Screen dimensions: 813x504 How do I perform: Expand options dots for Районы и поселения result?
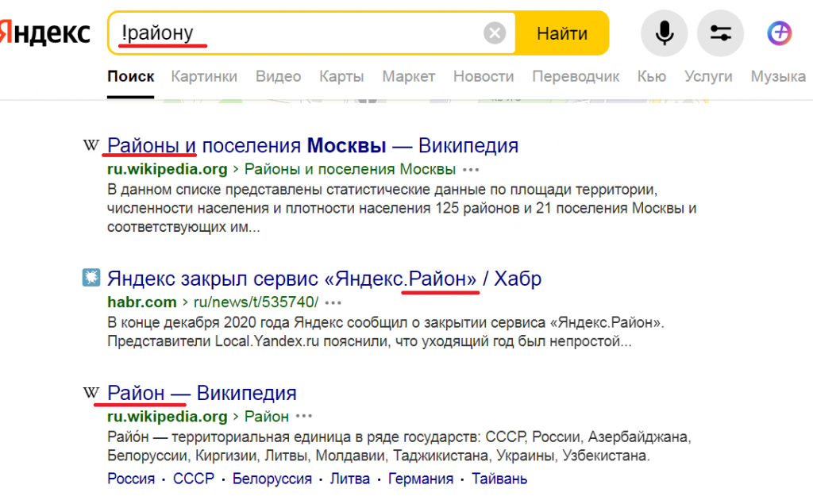click(x=471, y=169)
